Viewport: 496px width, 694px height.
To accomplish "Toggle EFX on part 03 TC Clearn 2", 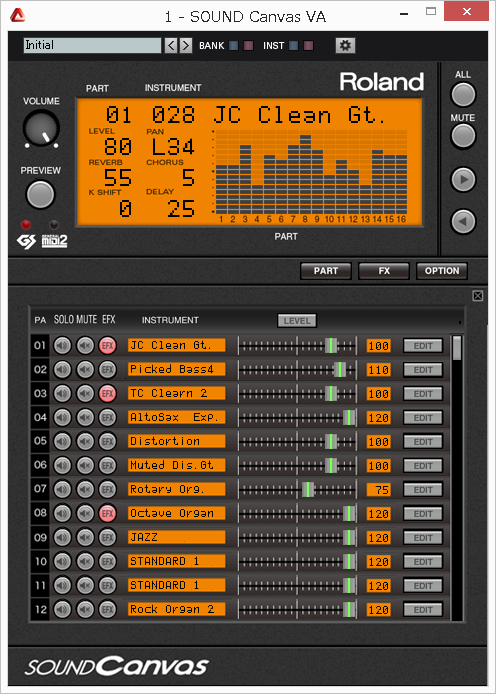I will [x=108, y=393].
